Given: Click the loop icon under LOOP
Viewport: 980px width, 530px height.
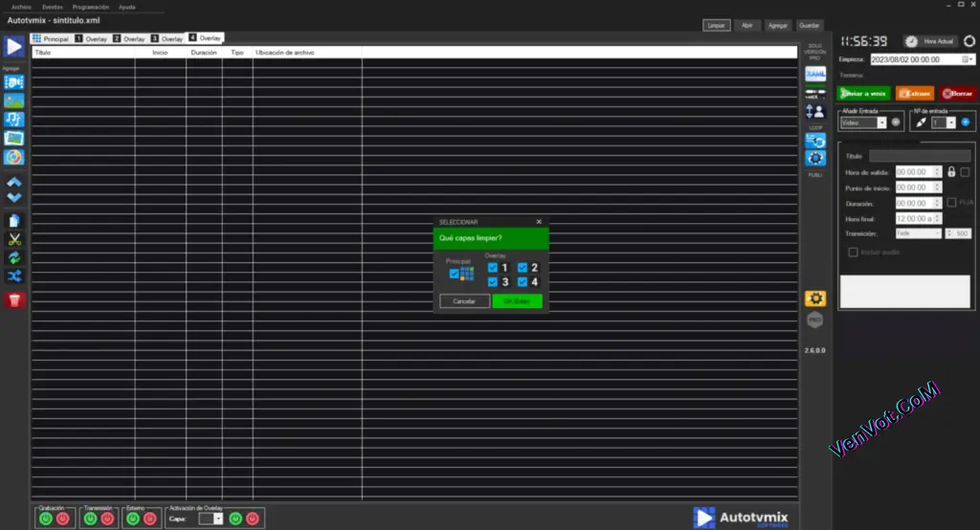Looking at the screenshot, I should [815, 141].
